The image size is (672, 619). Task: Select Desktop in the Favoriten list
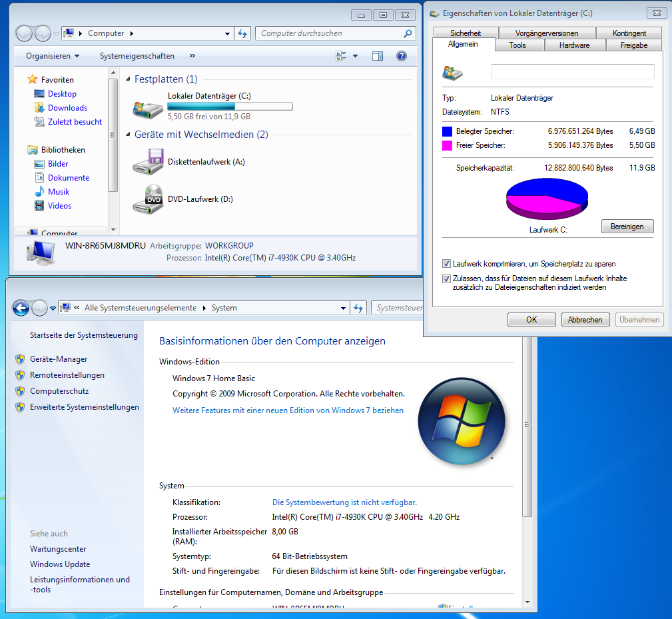(x=62, y=93)
